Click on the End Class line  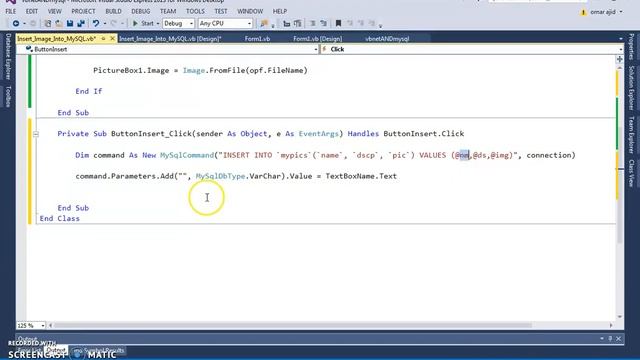60,218
